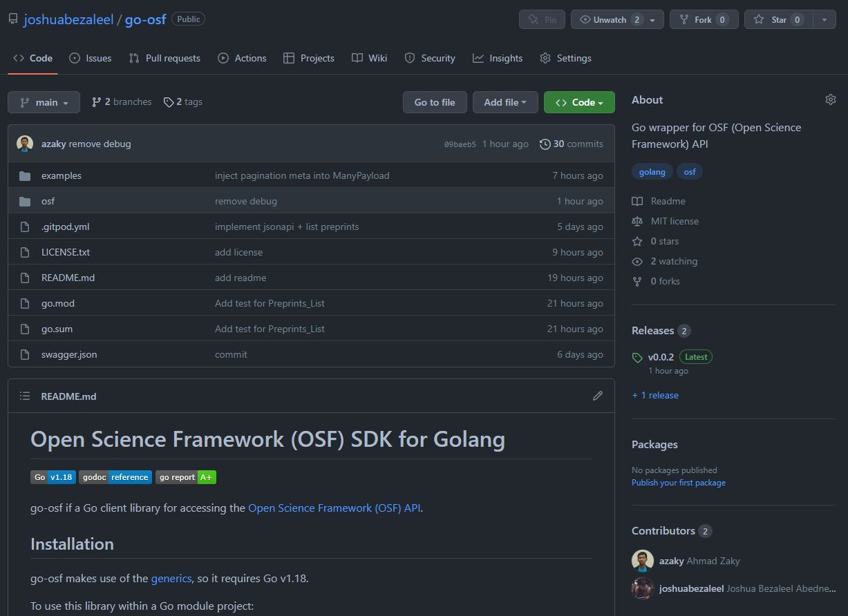The image size is (848, 616).
Task: Toggle Star on the repository
Action: [778, 19]
